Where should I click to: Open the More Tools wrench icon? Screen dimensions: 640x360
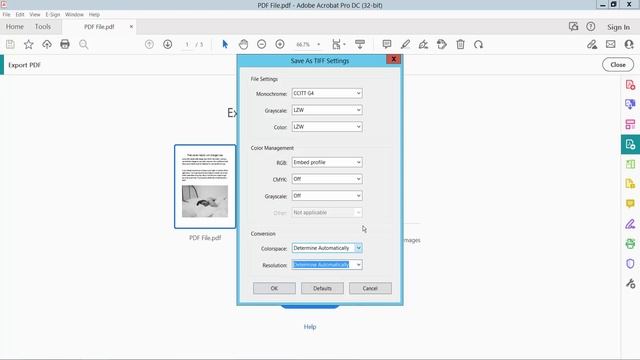coord(630,283)
